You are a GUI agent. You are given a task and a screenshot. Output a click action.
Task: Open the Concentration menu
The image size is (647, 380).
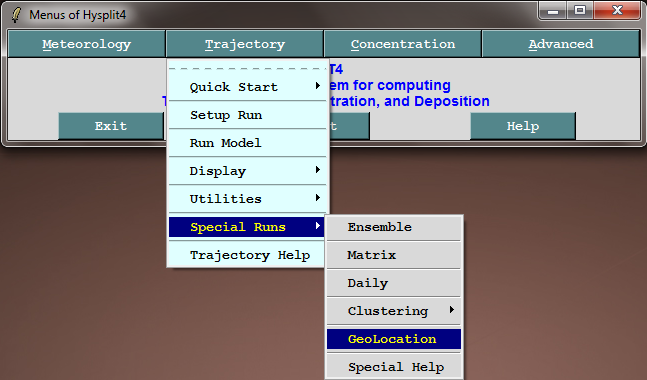coord(403,44)
